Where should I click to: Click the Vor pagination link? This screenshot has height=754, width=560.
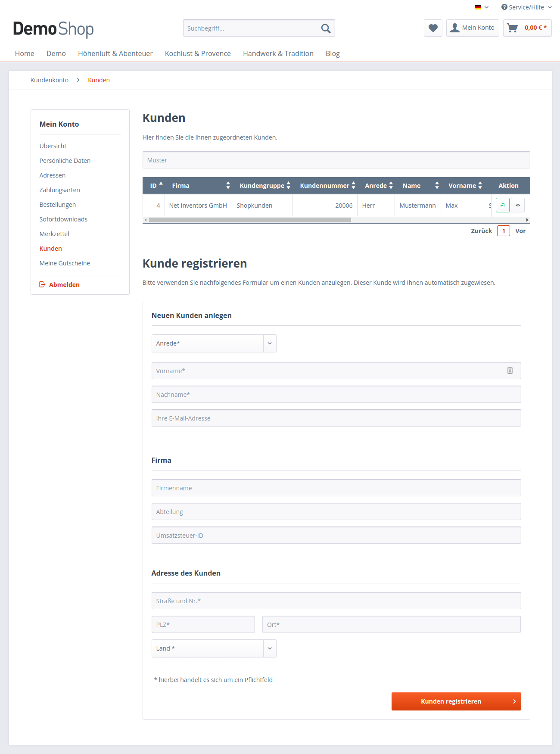coord(520,231)
